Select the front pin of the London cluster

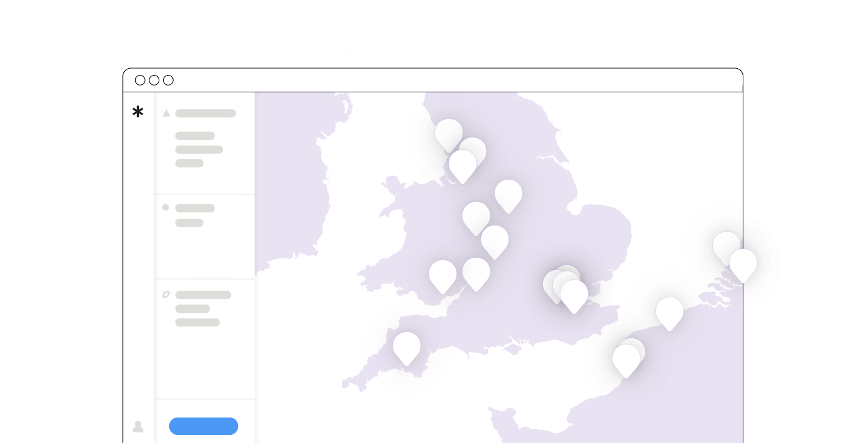[574, 297]
